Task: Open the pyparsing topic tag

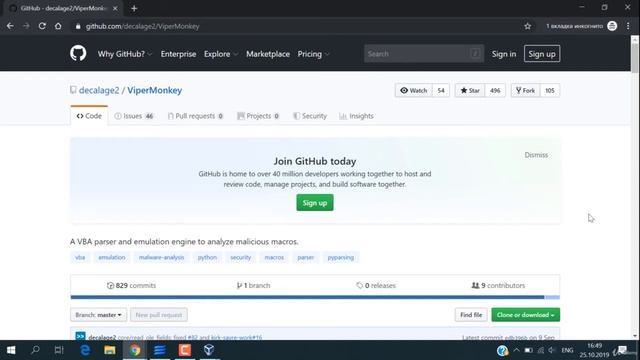Action: [x=340, y=257]
